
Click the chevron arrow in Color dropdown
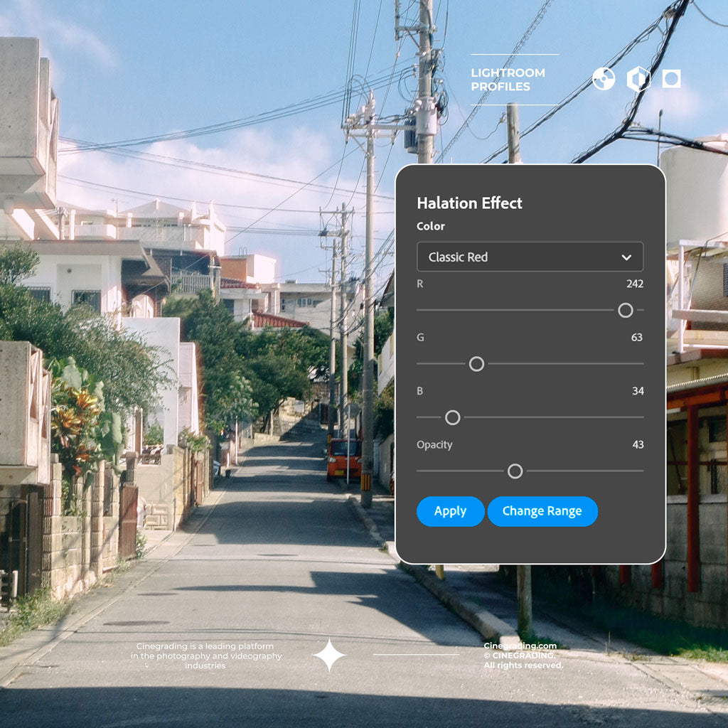(x=626, y=257)
